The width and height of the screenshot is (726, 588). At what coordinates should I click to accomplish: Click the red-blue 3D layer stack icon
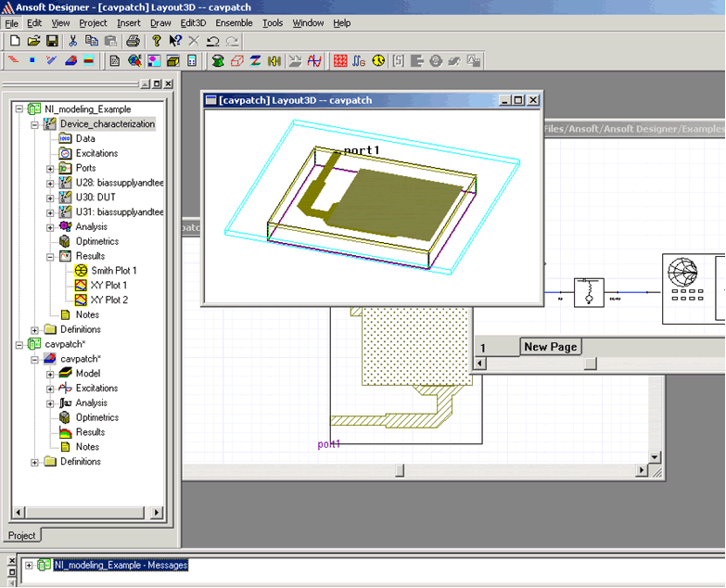pyautogui.click(x=70, y=60)
